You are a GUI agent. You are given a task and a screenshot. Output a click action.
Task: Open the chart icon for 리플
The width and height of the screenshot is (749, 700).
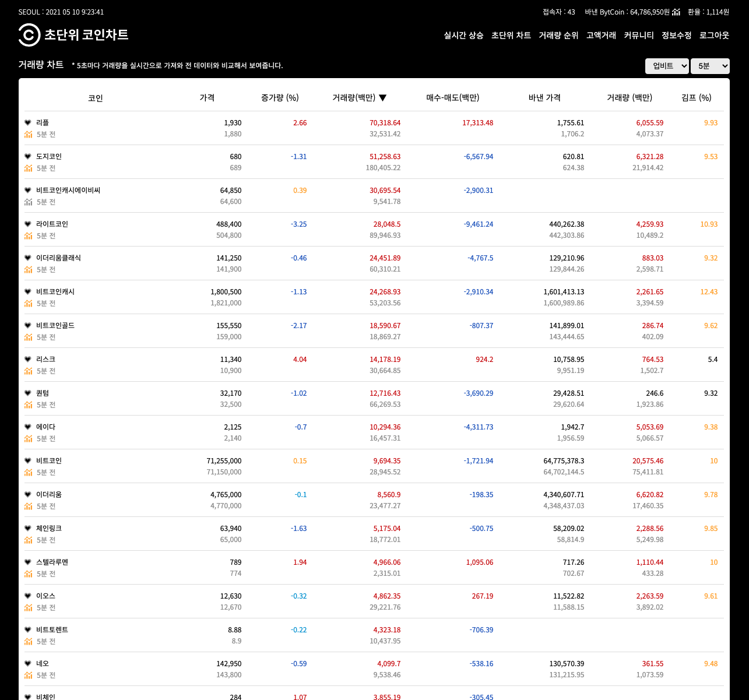(x=28, y=134)
